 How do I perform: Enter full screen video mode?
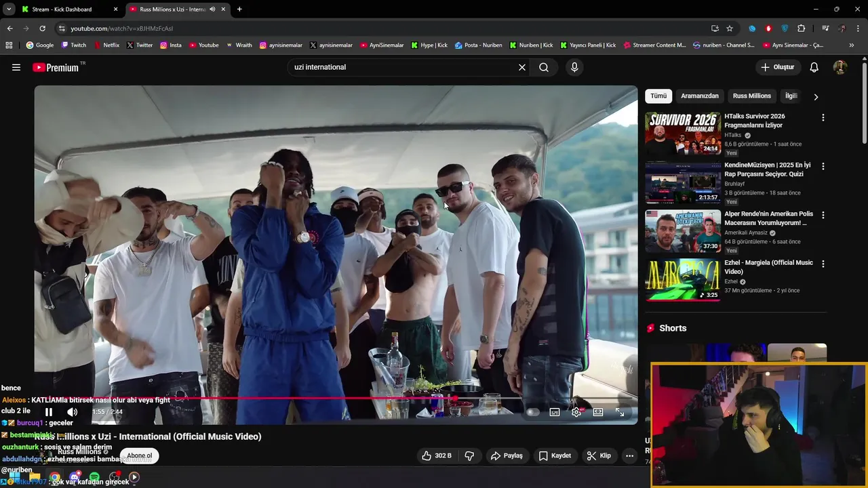(x=620, y=412)
